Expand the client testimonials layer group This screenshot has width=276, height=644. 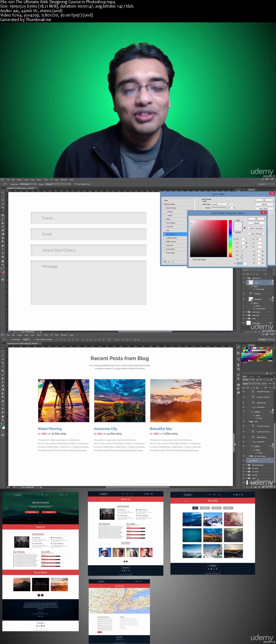247,465
